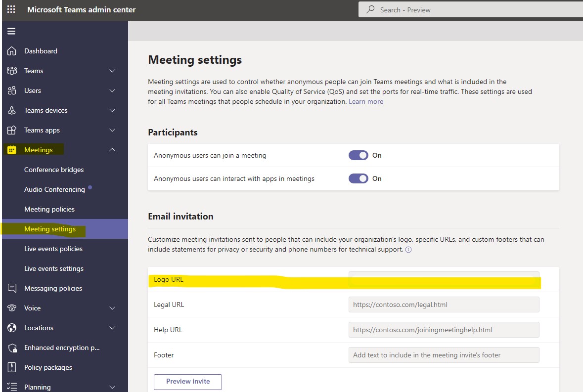Image resolution: width=583 pixels, height=392 pixels.
Task: Expand the Users section chevron
Action: click(x=112, y=90)
